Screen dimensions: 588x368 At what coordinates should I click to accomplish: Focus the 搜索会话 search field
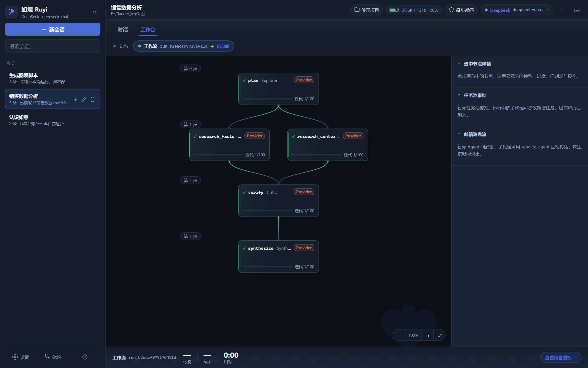pyautogui.click(x=53, y=46)
